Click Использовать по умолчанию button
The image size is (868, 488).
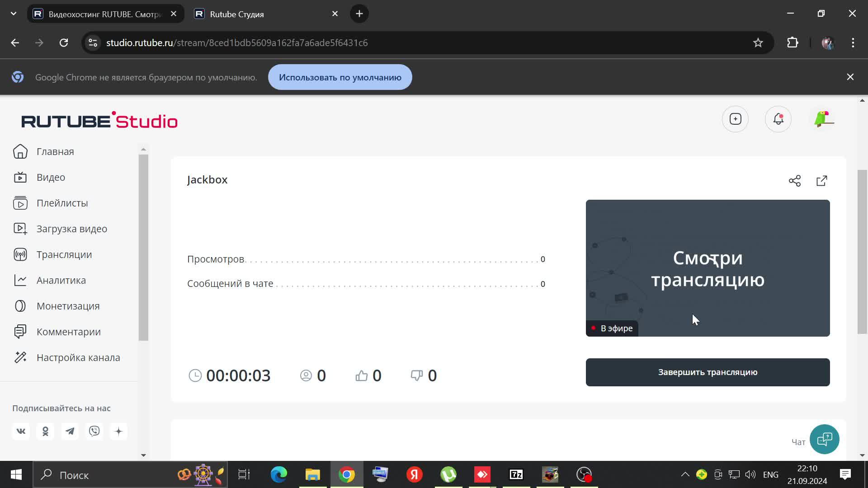340,77
